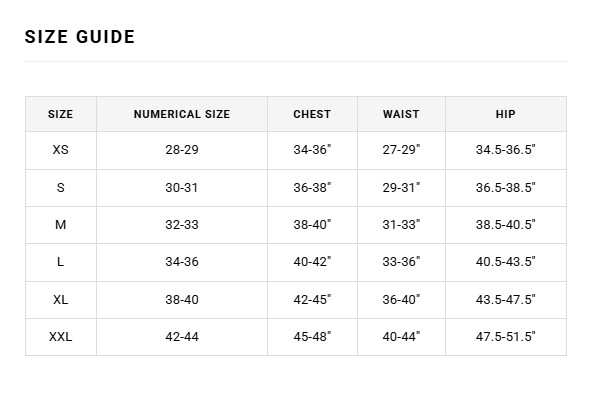Image resolution: width=593 pixels, height=394 pixels.
Task: Select hip measurement 47.5-51.5" cell
Action: point(506,337)
